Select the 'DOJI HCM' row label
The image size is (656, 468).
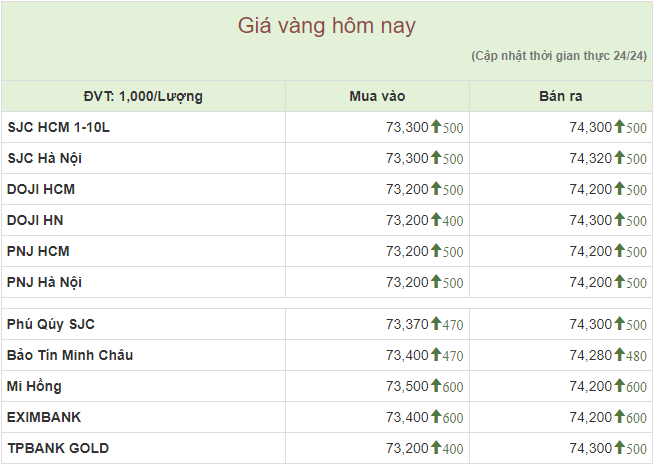click(x=41, y=189)
